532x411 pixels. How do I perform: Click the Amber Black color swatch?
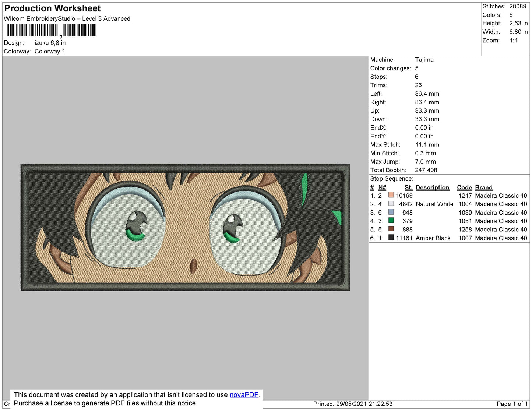[391, 238]
